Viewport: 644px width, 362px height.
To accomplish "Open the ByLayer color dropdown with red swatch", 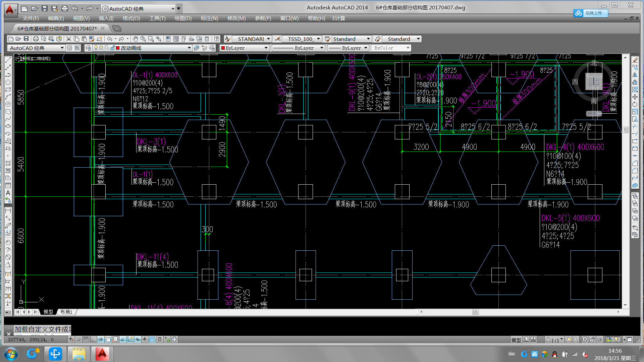I will pyautogui.click(x=245, y=48).
